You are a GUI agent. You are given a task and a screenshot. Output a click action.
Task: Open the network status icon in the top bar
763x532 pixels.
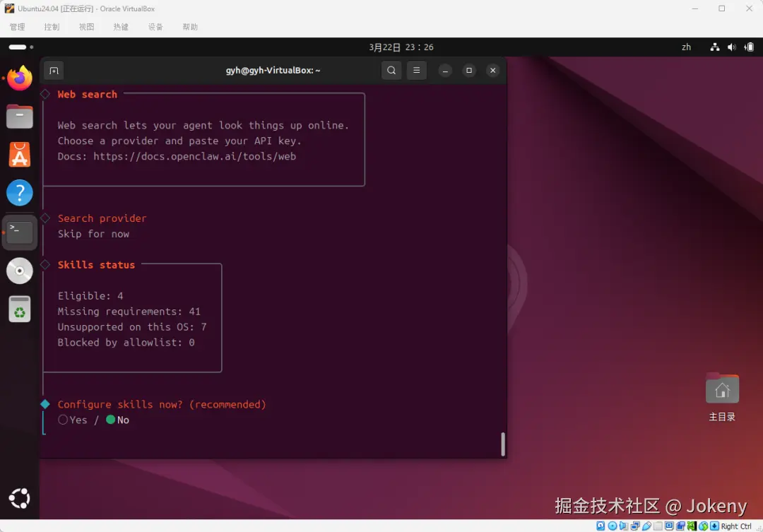(x=714, y=47)
